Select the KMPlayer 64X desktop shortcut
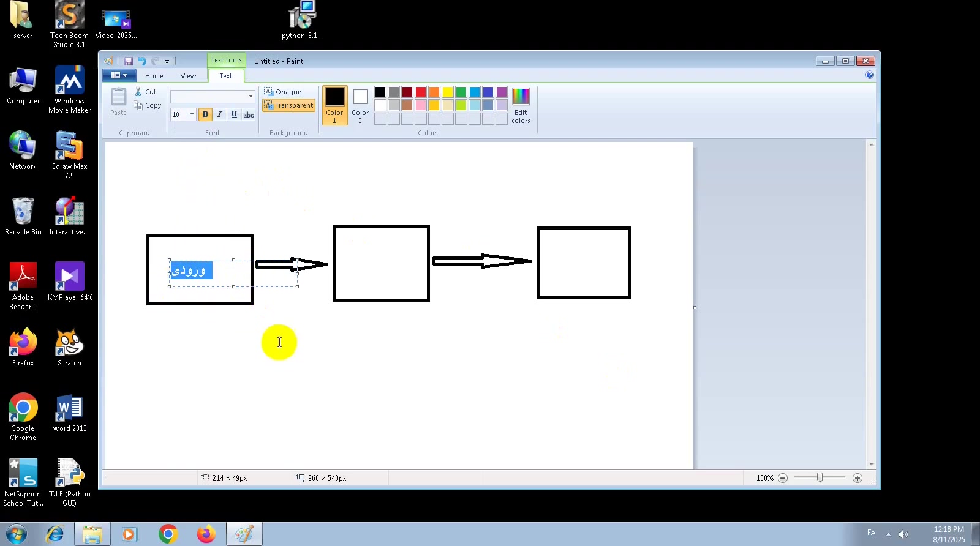Image resolution: width=980 pixels, height=546 pixels. coord(69,282)
